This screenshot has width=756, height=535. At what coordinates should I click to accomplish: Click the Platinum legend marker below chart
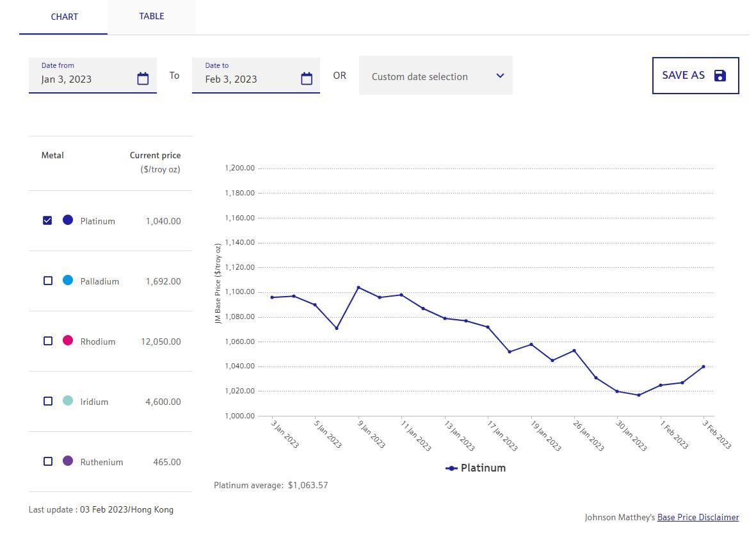pyautogui.click(x=451, y=468)
